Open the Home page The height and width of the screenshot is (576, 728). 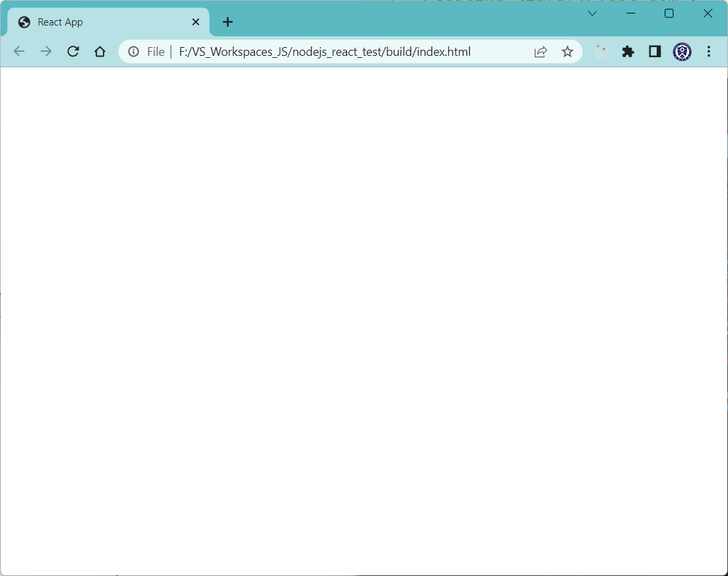[100, 52]
